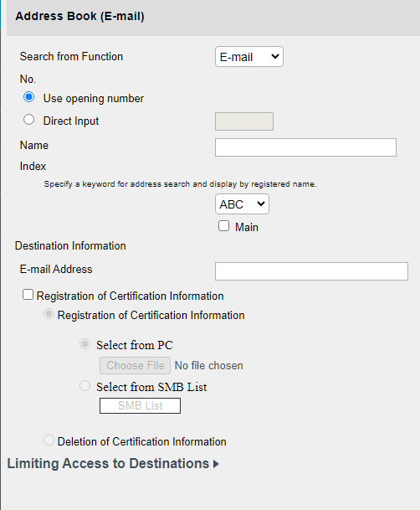Click the SMB List button
This screenshot has height=510, width=420.
(140, 405)
